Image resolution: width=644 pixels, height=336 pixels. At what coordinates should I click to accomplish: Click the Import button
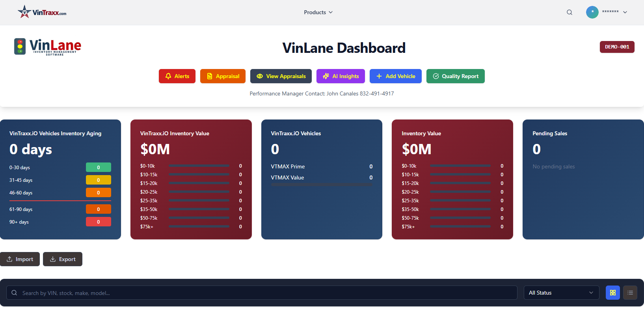pyautogui.click(x=20, y=259)
